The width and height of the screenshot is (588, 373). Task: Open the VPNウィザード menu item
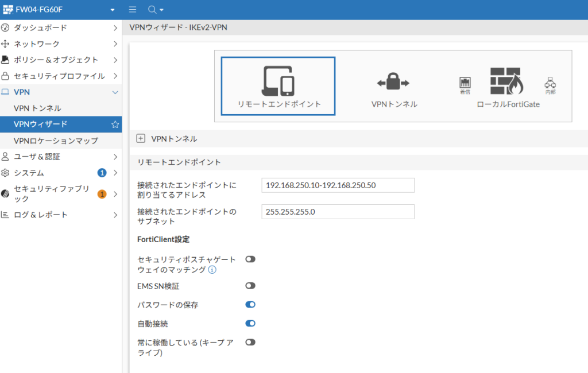coord(61,125)
